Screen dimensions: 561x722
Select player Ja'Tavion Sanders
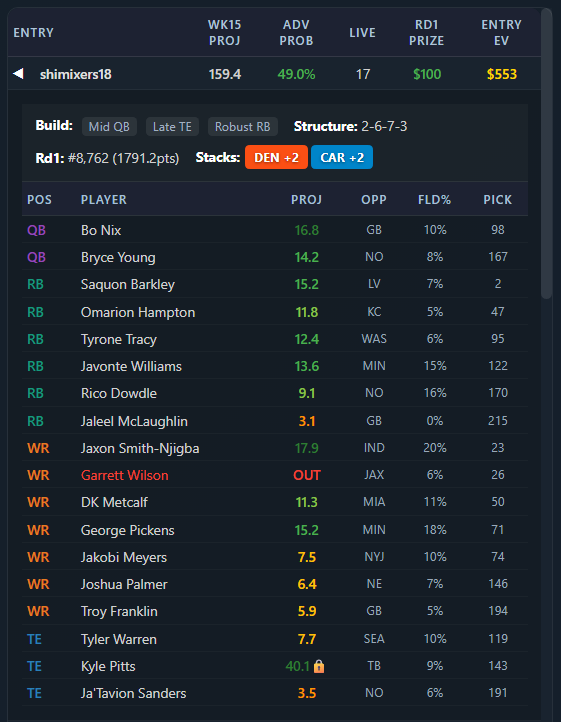point(134,693)
